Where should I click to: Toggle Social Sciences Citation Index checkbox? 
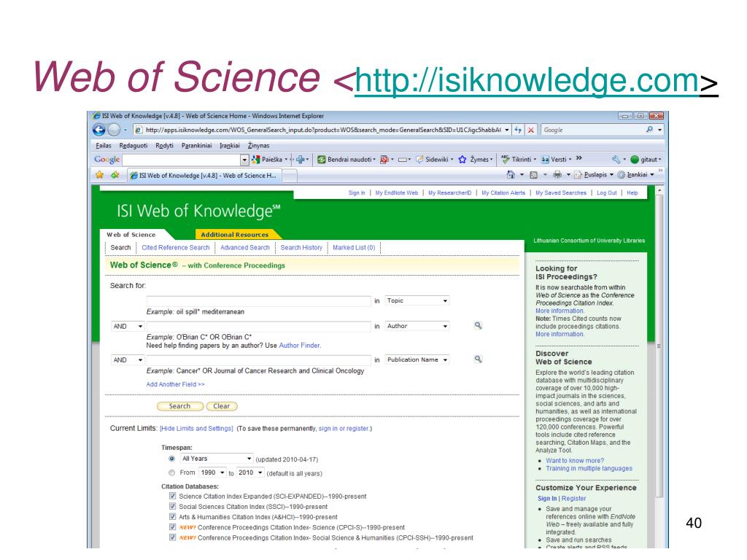(x=172, y=506)
